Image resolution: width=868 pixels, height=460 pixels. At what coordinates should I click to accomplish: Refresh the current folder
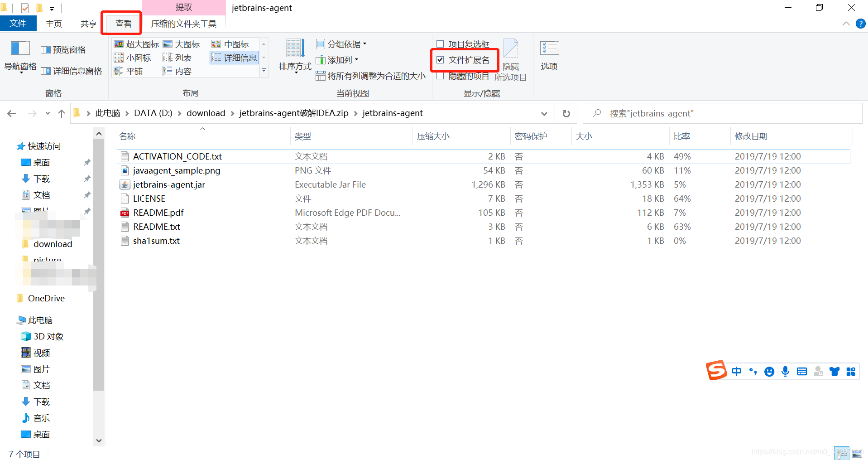click(566, 113)
